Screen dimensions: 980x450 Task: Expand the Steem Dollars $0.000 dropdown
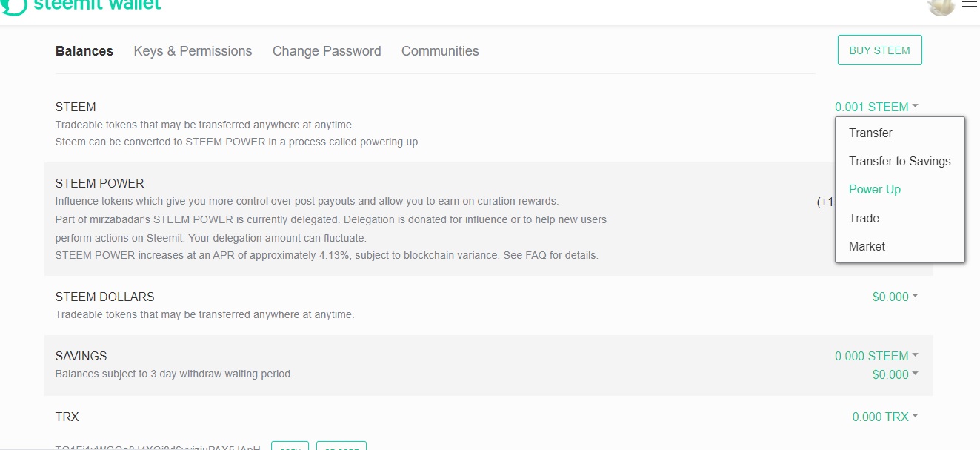tap(895, 297)
